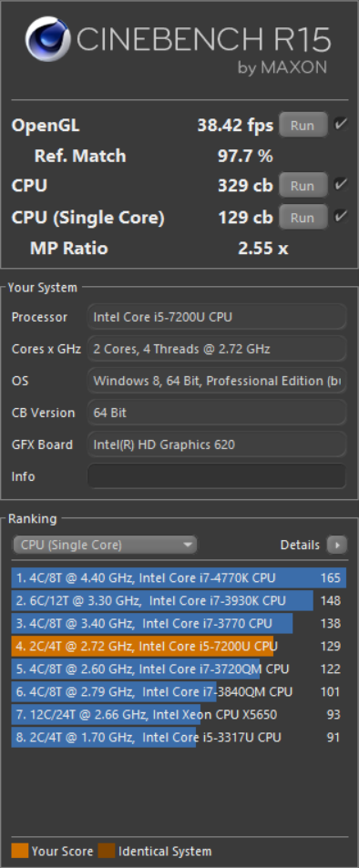Toggle the OpenGL test checkbox

pos(341,125)
